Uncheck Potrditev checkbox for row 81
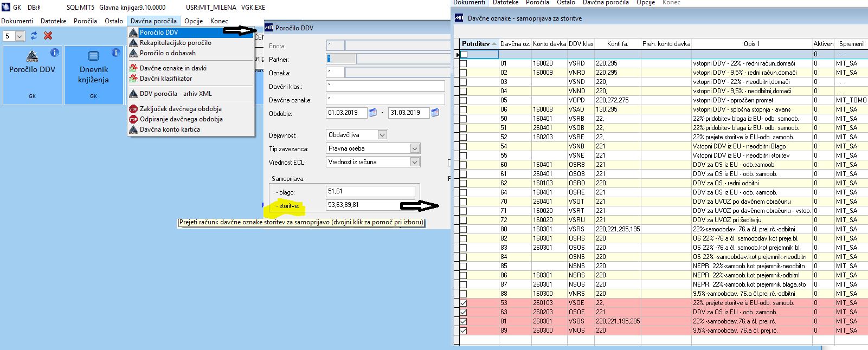Viewport: 868px width, 350px height. [463, 321]
